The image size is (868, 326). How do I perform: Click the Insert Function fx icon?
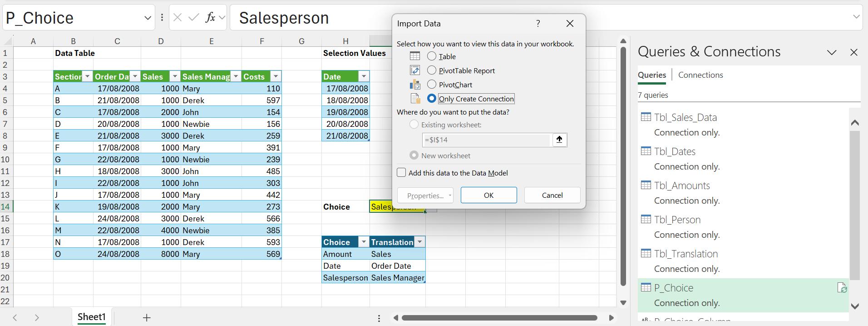click(x=210, y=18)
